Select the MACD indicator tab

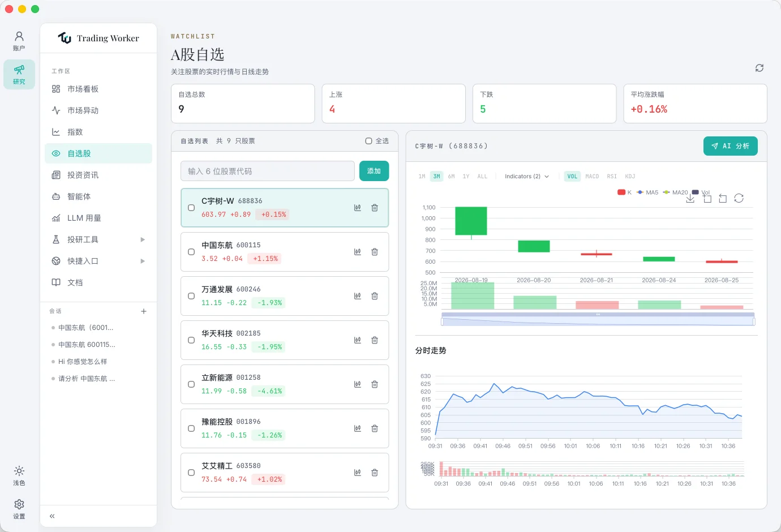(592, 177)
